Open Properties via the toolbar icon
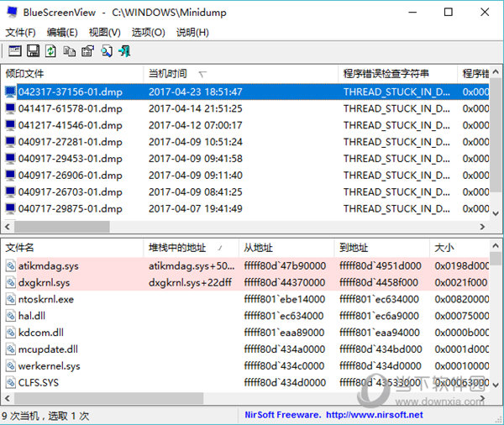 click(87, 52)
